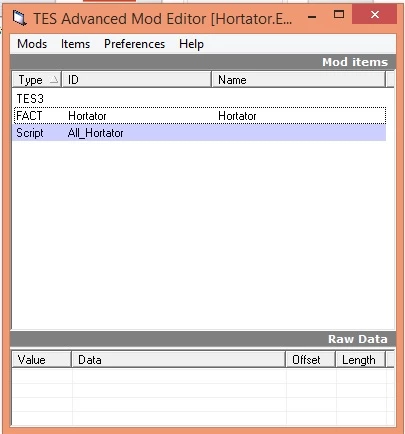Image resolution: width=405 pixels, height=434 pixels.
Task: Open the Preferences menu
Action: 134,44
